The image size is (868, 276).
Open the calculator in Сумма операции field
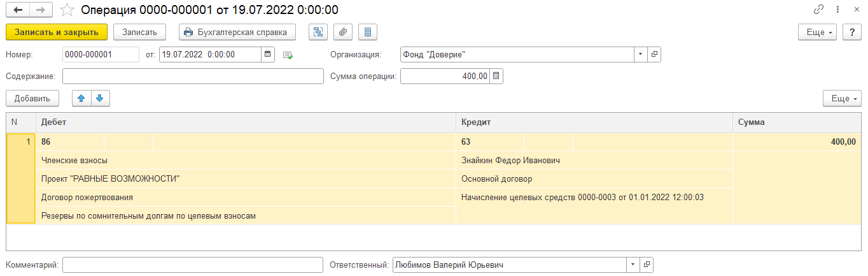tap(496, 76)
